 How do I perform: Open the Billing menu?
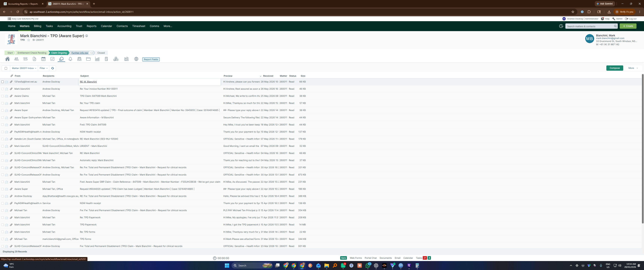click(x=37, y=26)
